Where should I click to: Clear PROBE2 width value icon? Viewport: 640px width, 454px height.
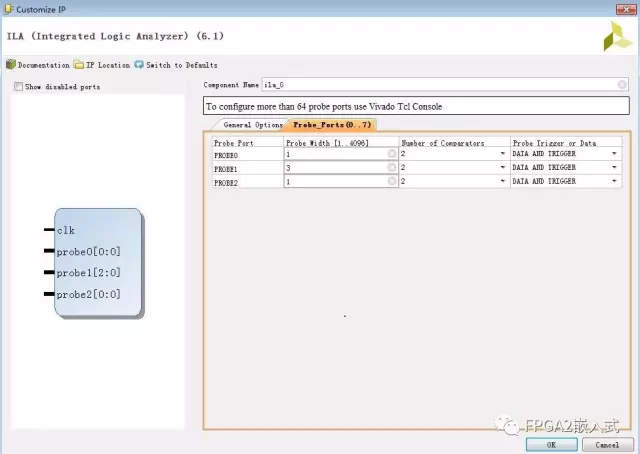pyautogui.click(x=392, y=181)
